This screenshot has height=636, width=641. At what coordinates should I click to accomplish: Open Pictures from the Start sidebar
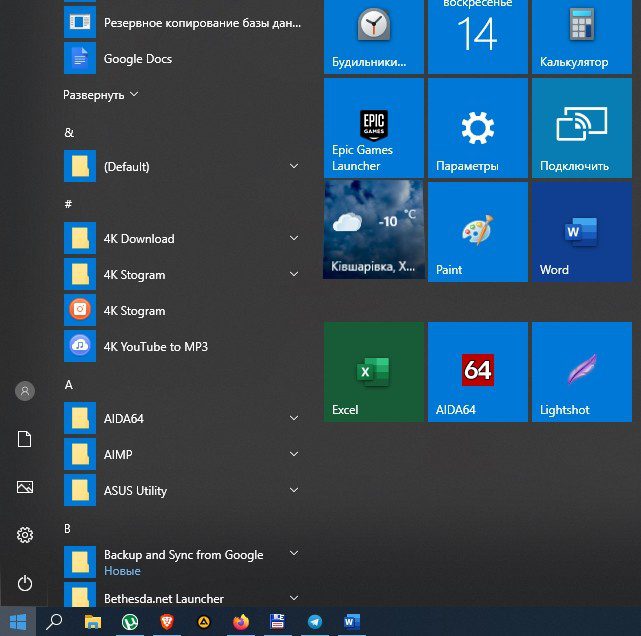click(x=25, y=487)
